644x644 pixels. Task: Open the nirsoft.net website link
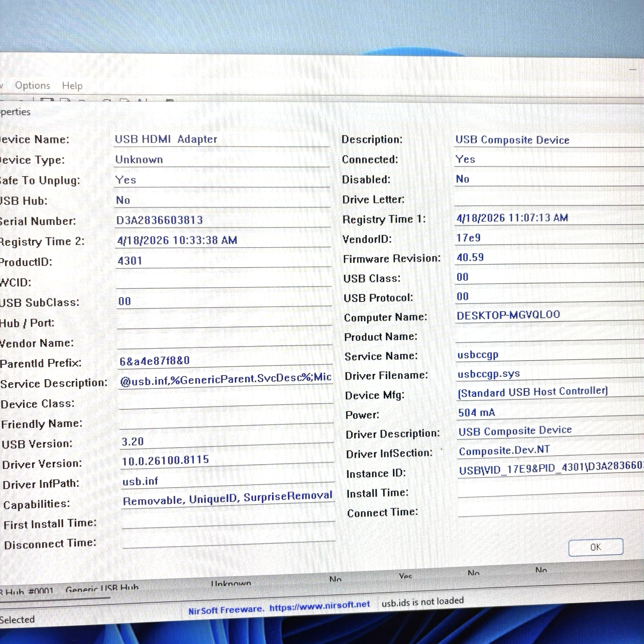(319, 605)
